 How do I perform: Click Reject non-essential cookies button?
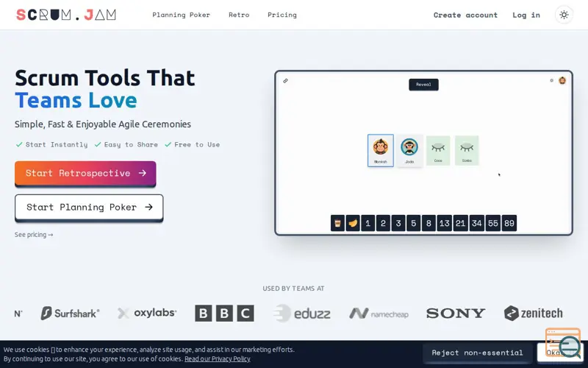(x=477, y=353)
